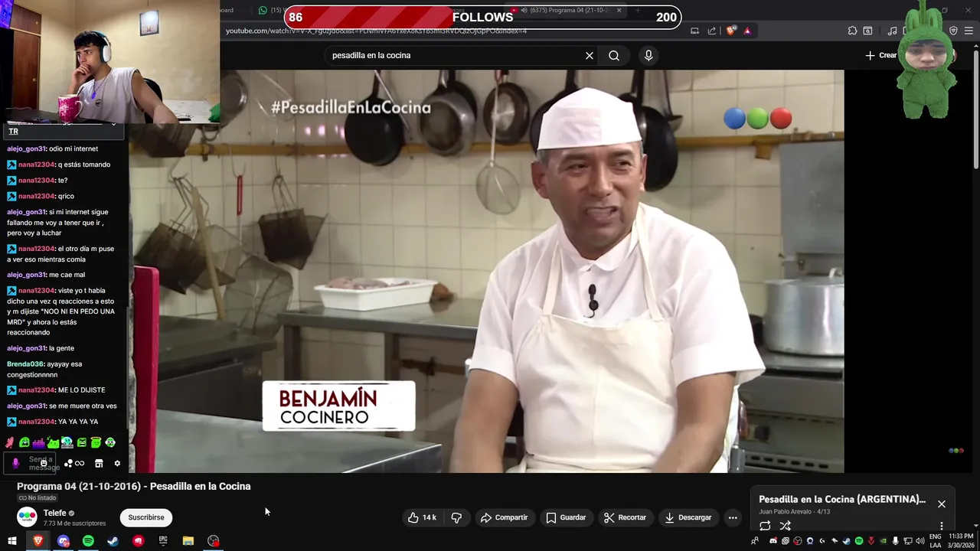This screenshot has width=980, height=551.
Task: Click the Brave Rewards triangle icon
Action: tap(747, 31)
